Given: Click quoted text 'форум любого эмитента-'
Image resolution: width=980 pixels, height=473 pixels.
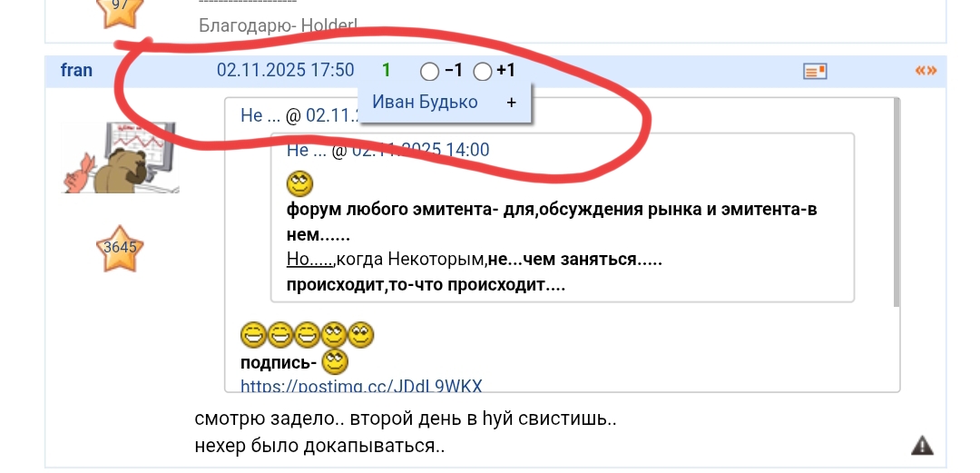Looking at the screenshot, I should tap(393, 210).
